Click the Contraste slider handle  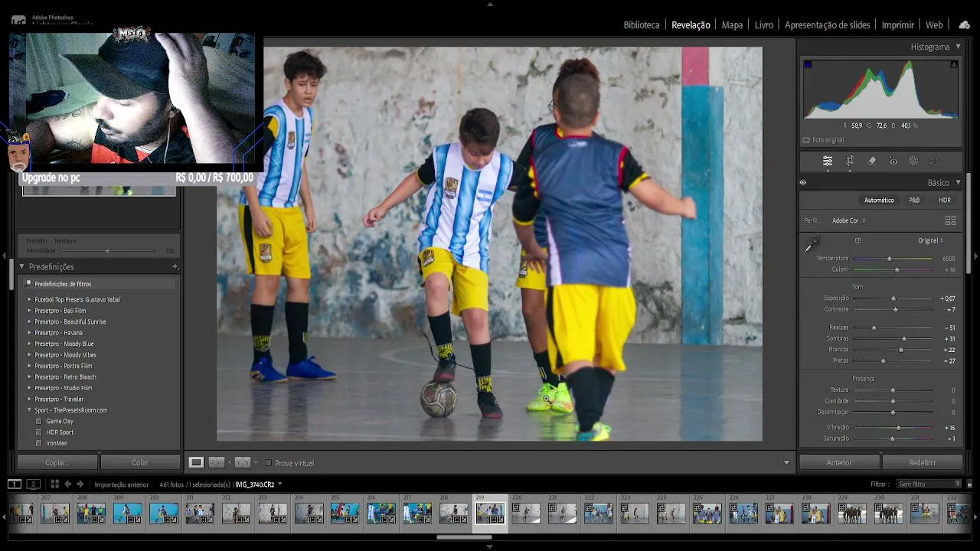pos(895,309)
